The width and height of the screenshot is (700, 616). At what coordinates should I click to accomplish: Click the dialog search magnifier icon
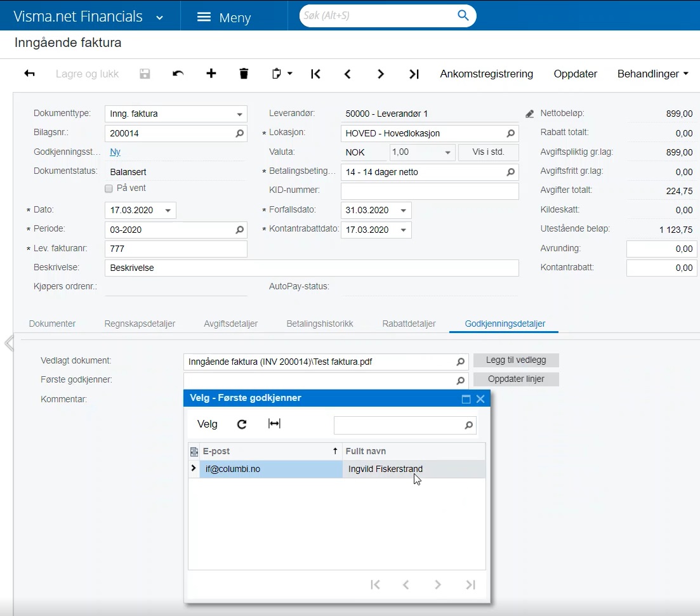[x=469, y=426]
